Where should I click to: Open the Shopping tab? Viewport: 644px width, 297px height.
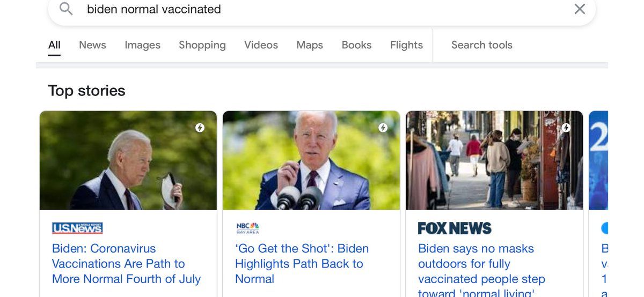pyautogui.click(x=202, y=45)
